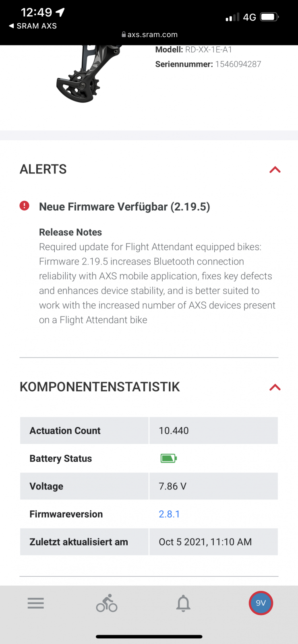Tap the Zuletzt aktualisiert am date
The width and height of the screenshot is (298, 644).
[x=205, y=542]
